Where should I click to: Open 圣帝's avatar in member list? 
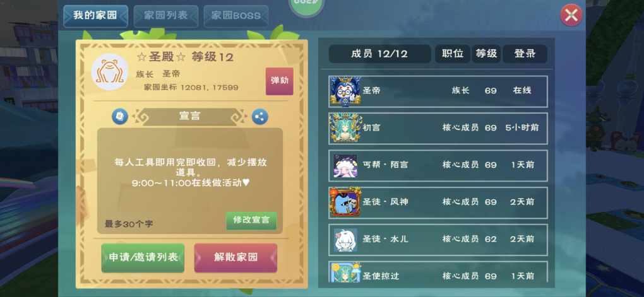point(345,91)
